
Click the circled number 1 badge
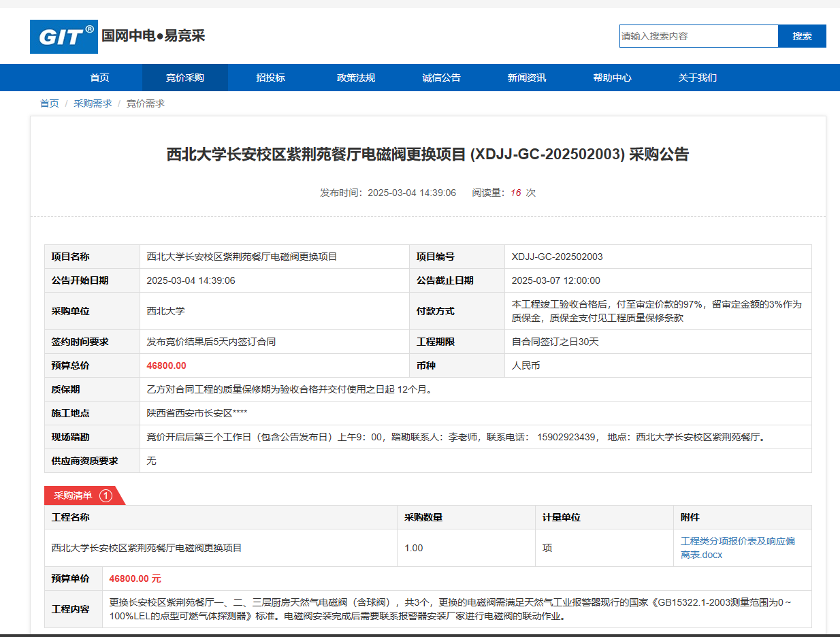point(106,495)
